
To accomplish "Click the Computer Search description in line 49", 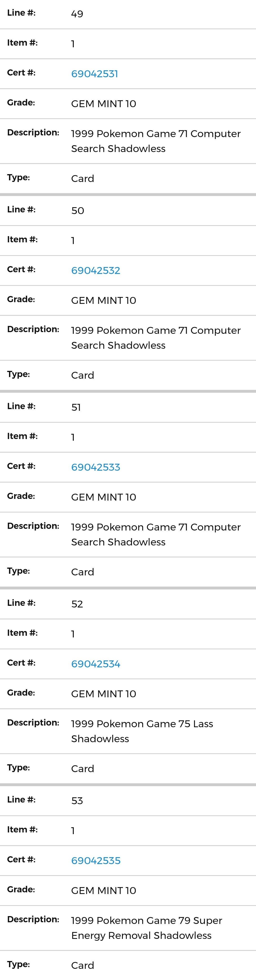I will pos(156,141).
